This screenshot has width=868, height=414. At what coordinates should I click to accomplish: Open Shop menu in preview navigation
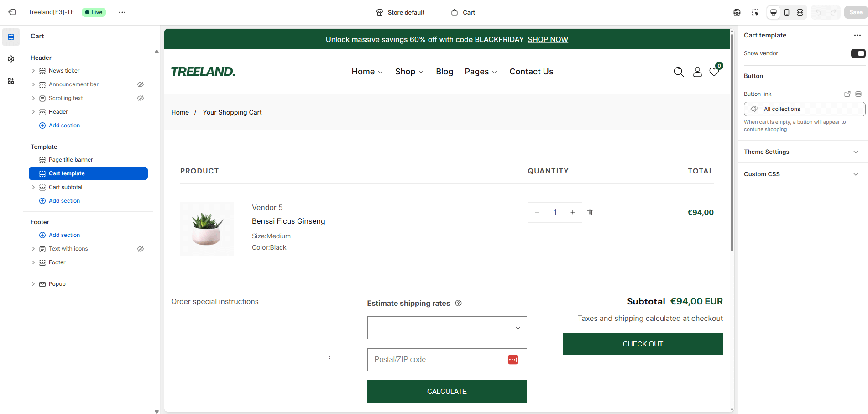[x=409, y=72]
